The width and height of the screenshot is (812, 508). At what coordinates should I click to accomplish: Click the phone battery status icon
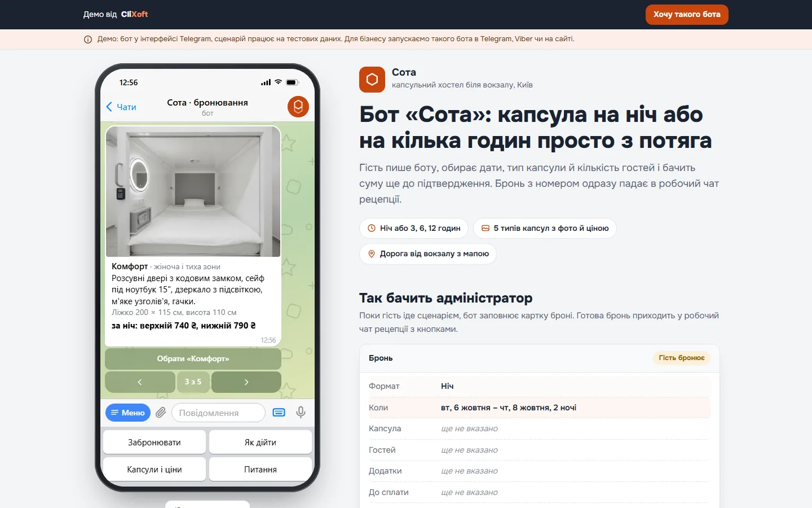pos(292,82)
